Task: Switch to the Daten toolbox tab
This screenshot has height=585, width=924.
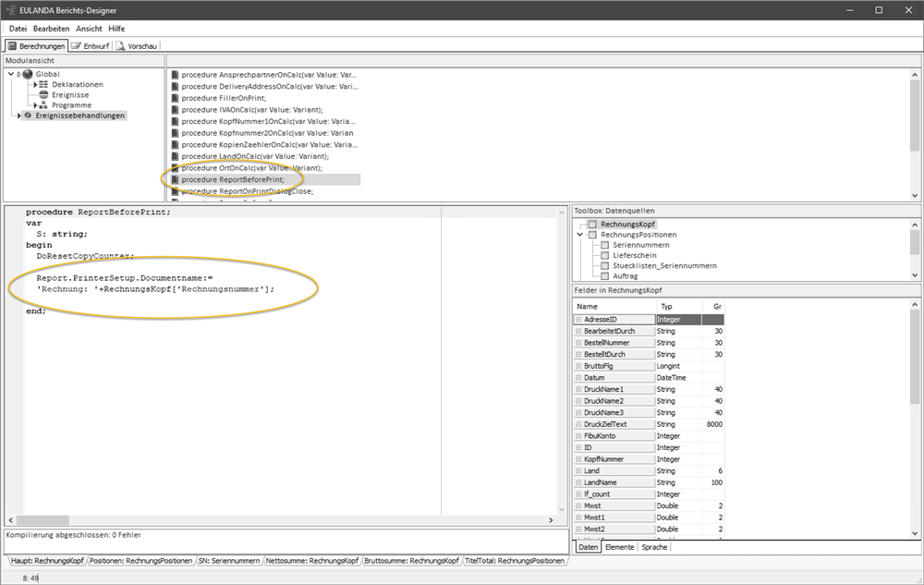Action: 588,547
